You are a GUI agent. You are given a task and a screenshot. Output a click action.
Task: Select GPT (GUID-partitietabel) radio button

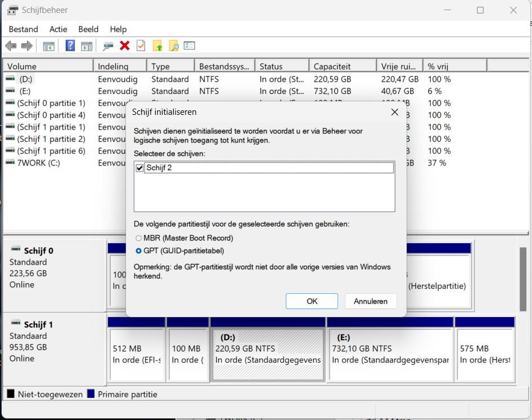[139, 251]
